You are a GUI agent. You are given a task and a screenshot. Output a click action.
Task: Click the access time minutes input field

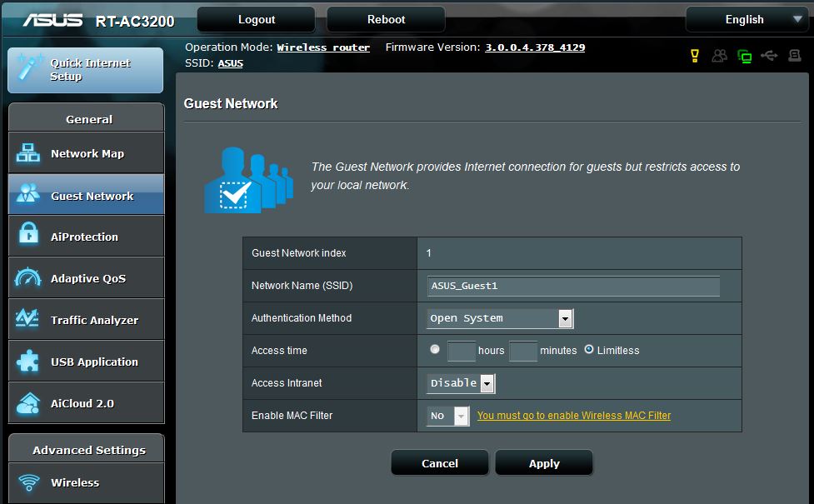click(x=522, y=351)
